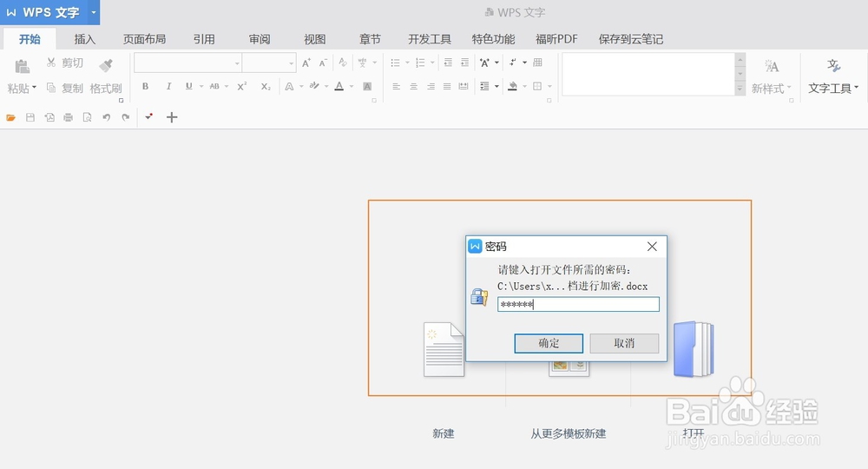Click the align right icon

[431, 86]
